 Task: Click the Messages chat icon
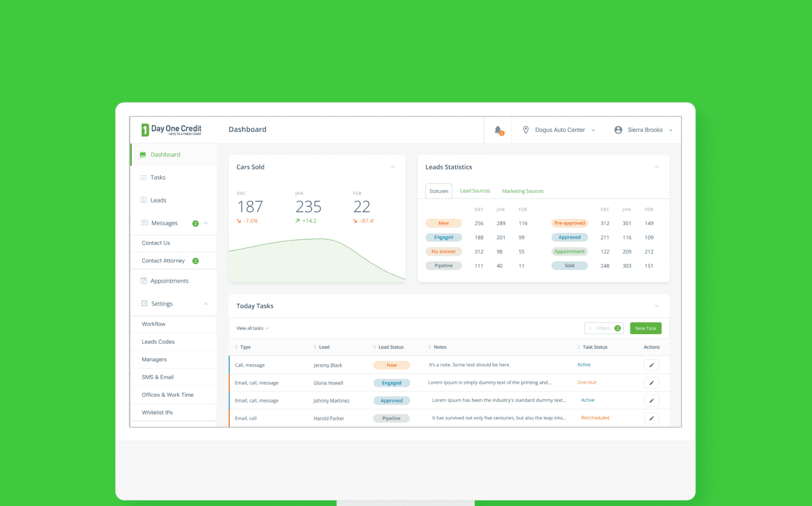point(144,223)
